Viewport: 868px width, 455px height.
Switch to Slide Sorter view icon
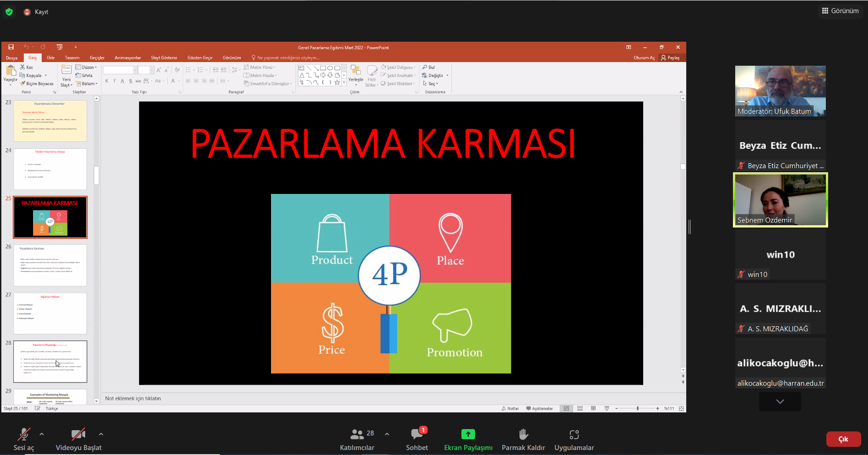[580, 409]
